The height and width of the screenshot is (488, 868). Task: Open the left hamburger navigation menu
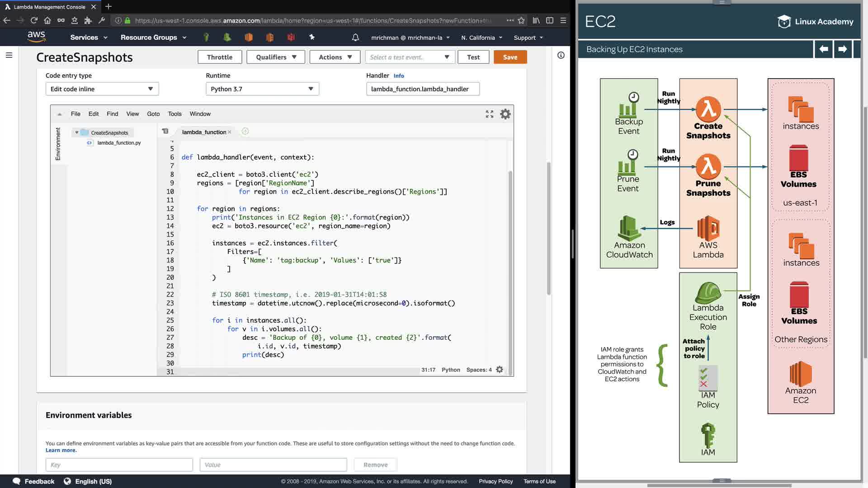[x=9, y=55]
